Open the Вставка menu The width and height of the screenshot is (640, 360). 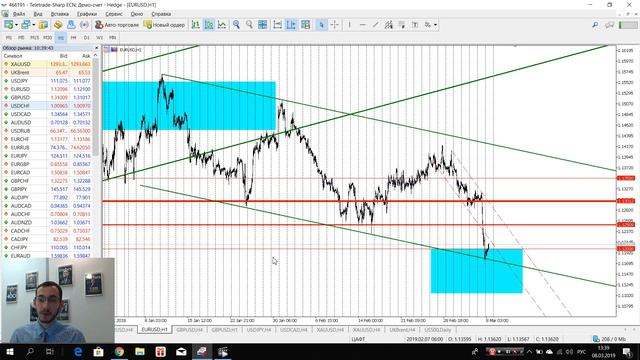tap(60, 14)
